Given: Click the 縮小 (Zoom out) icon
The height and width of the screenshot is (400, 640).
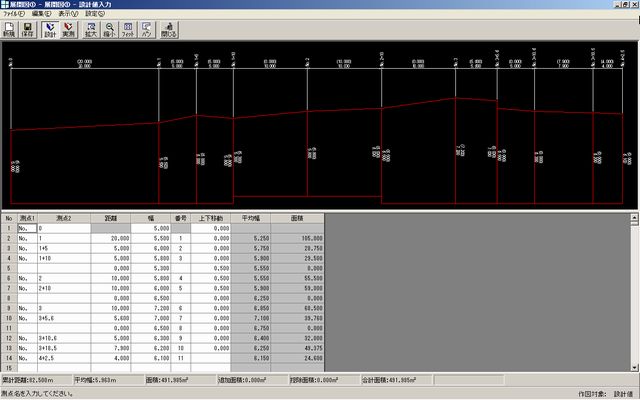Looking at the screenshot, I should 109,30.
